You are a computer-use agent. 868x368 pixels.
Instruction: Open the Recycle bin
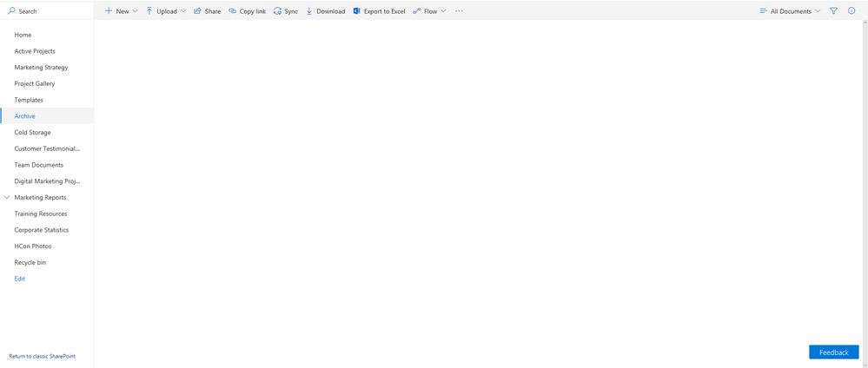click(30, 262)
